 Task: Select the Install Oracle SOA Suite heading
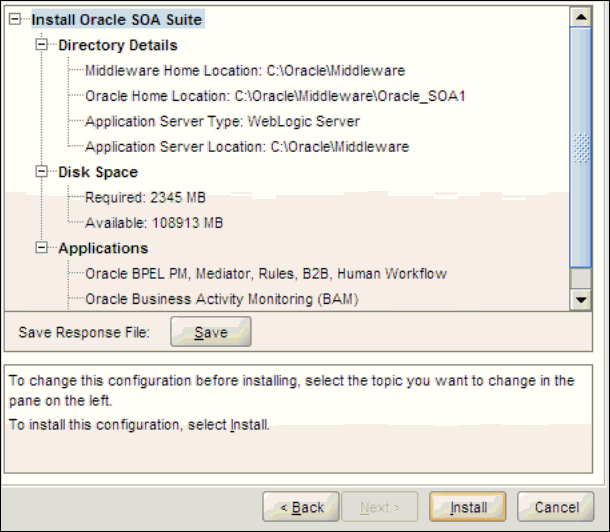coord(116,20)
